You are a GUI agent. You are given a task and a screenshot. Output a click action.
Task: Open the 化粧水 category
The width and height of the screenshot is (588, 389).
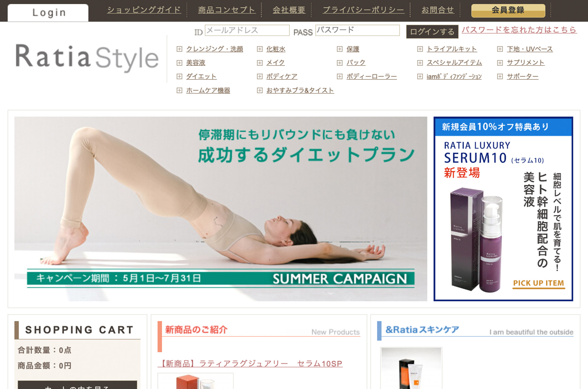[x=276, y=49]
